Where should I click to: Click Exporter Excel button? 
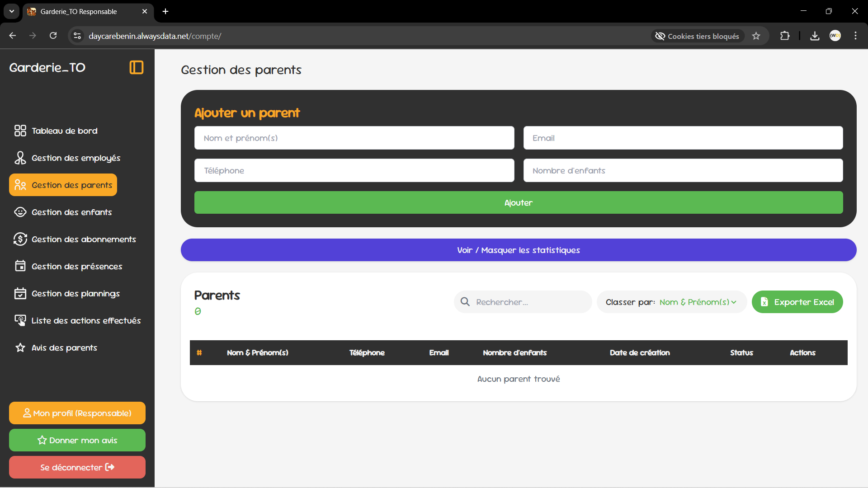coord(797,302)
